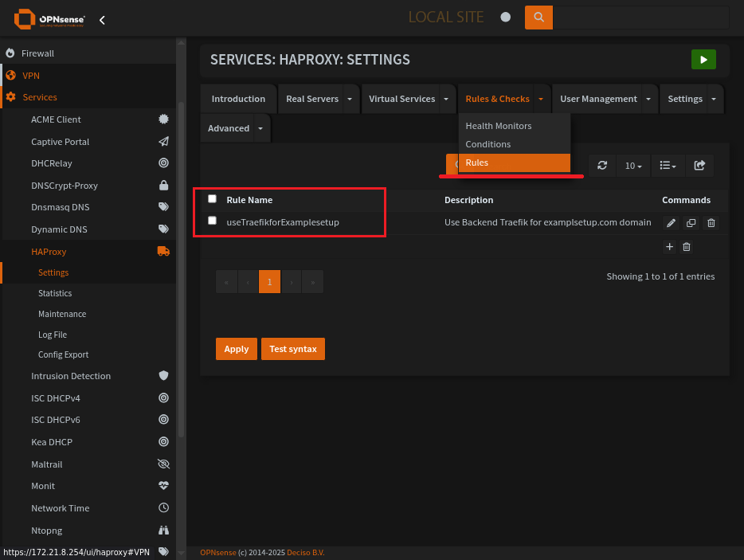The height and width of the screenshot is (560, 744).
Task: Open the Real Servers dropdown arrow
Action: tap(350, 100)
